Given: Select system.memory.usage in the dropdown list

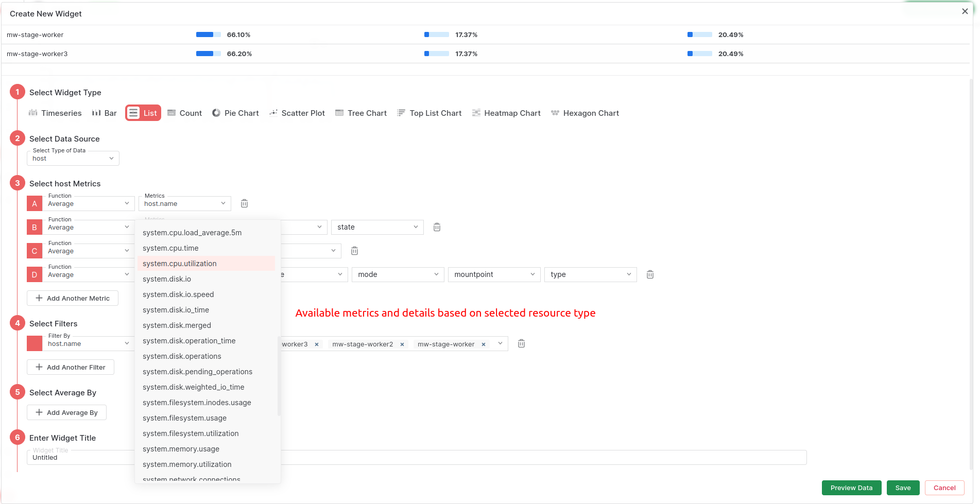Looking at the screenshot, I should [x=181, y=449].
